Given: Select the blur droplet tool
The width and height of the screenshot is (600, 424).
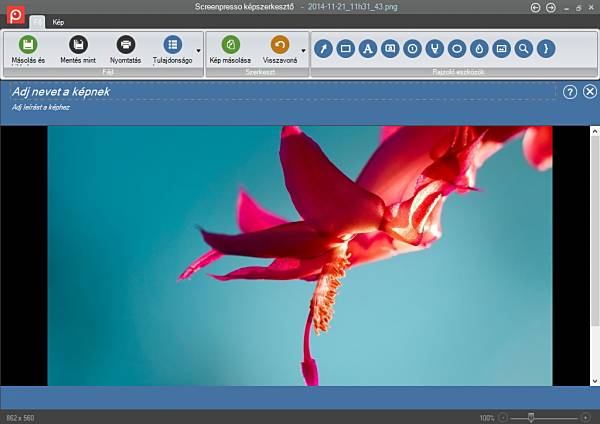Looking at the screenshot, I should click(x=478, y=48).
